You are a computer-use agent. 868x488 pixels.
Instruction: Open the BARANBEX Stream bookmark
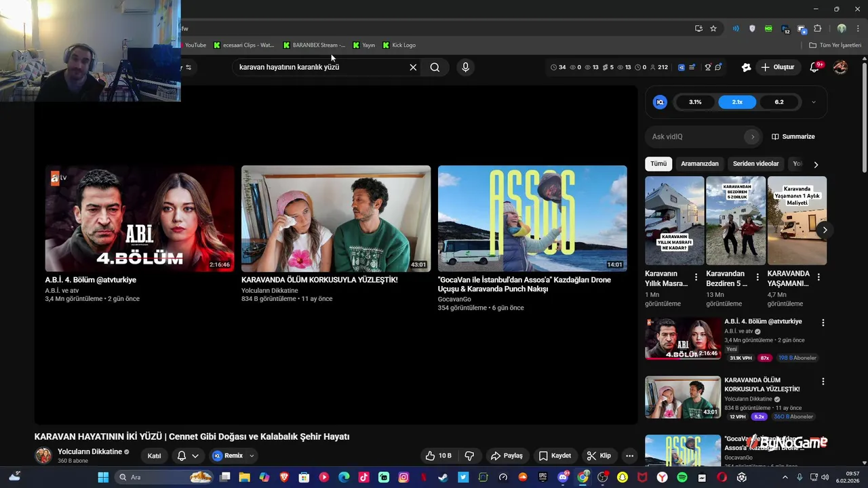pos(314,45)
